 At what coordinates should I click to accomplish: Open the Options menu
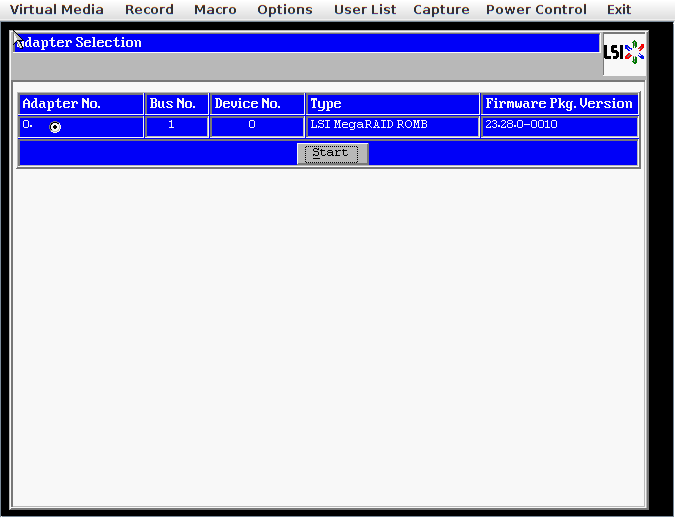285,9
